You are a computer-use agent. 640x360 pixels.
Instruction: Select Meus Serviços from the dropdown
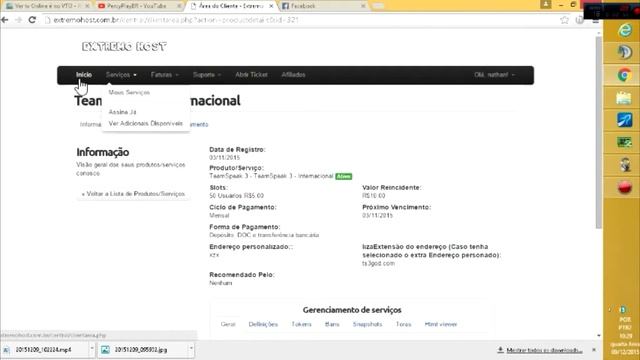tap(129, 93)
